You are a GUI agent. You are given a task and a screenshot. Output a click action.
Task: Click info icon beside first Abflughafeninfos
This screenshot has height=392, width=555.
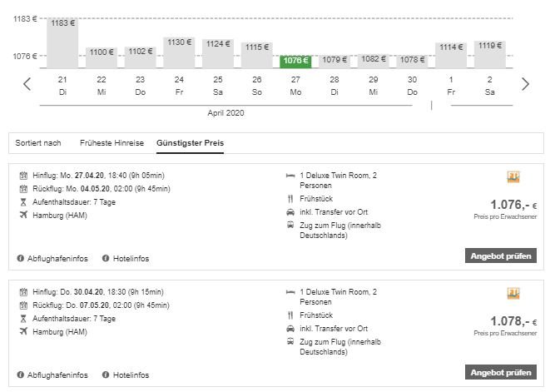[x=21, y=258]
